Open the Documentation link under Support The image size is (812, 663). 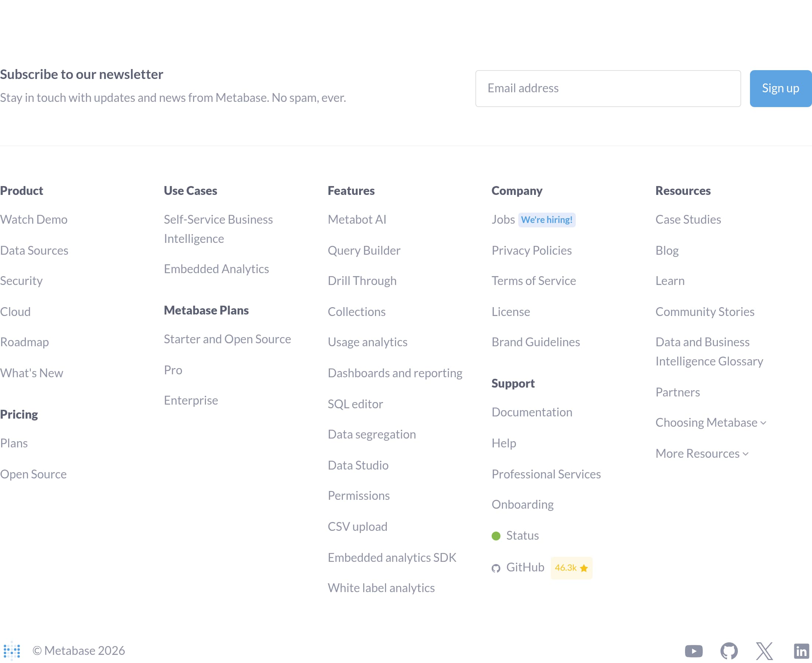(532, 412)
